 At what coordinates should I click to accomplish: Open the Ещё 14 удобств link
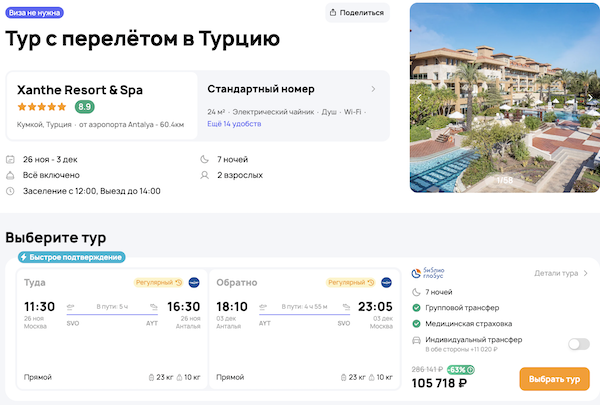click(x=232, y=124)
